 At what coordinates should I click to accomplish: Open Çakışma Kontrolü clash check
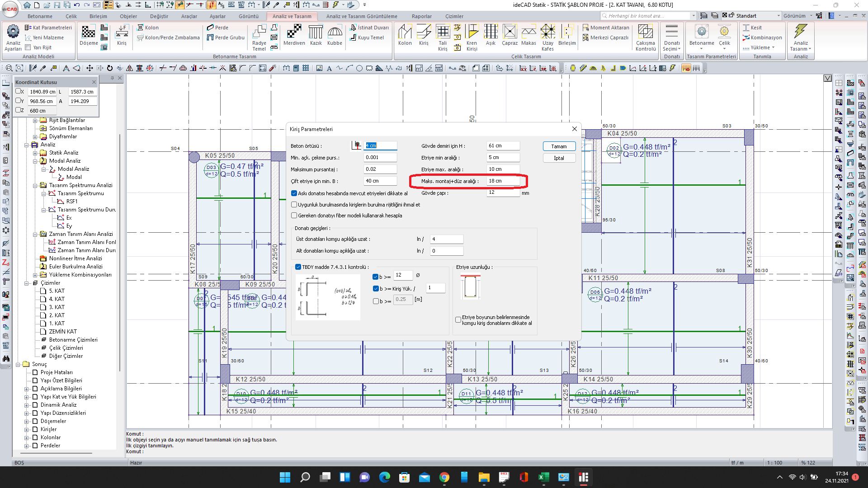pyautogui.click(x=646, y=38)
